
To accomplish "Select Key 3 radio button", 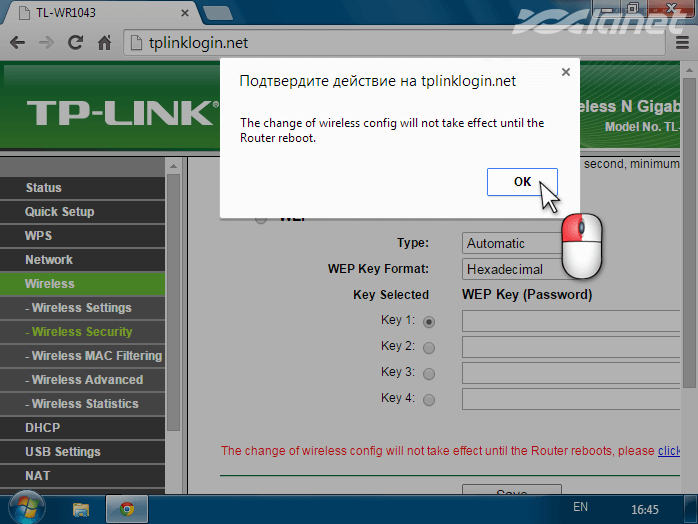I will (x=429, y=374).
